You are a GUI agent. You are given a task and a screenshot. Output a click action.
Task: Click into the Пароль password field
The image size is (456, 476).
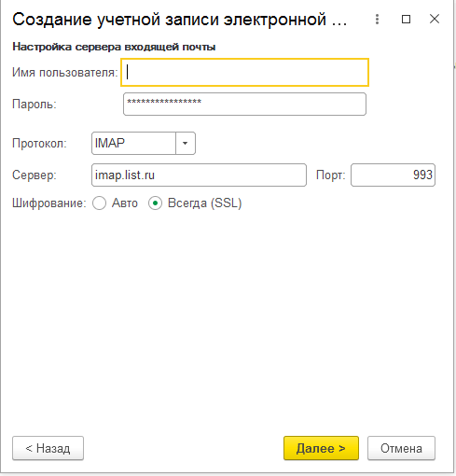pyautogui.click(x=244, y=105)
